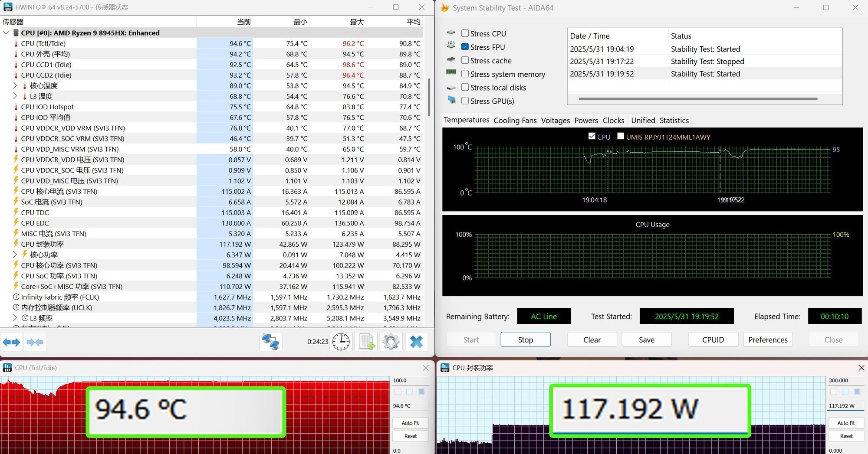Viewport: 868px width, 454px height.
Task: Click the Preferences button
Action: [767, 340]
